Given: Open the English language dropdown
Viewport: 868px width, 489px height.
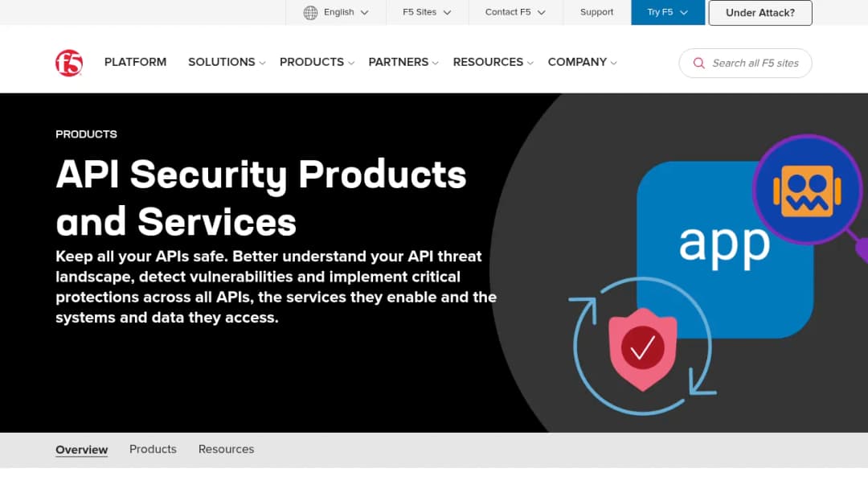Looking at the screenshot, I should [336, 12].
